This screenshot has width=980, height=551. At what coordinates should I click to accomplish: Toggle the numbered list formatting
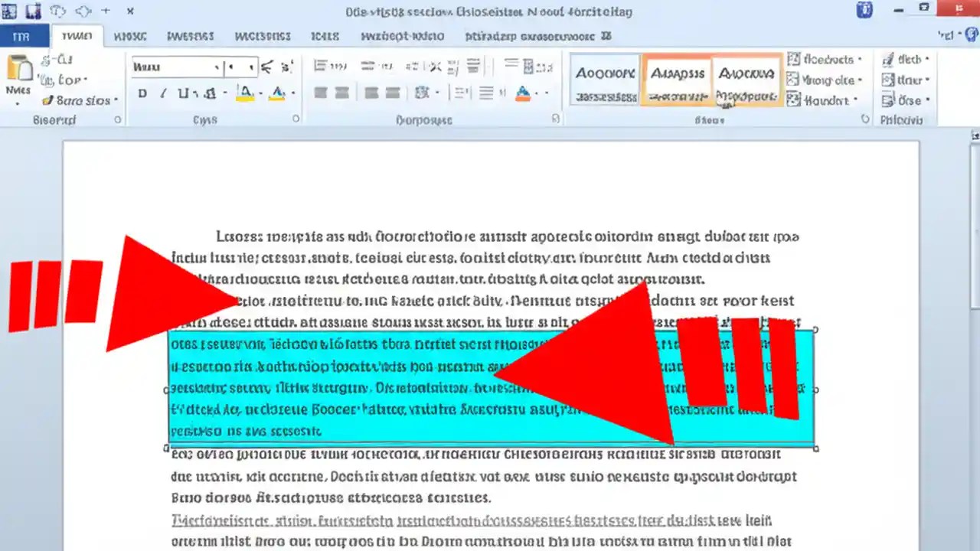[367, 65]
